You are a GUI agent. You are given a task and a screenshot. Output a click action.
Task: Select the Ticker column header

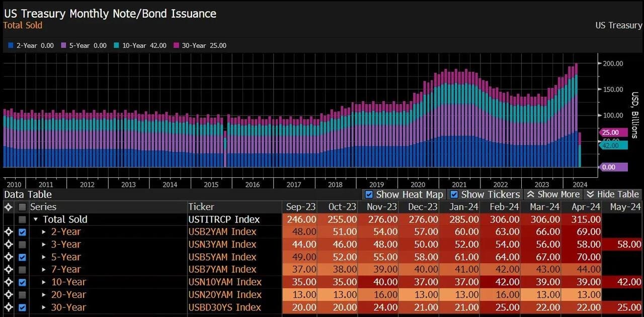201,207
